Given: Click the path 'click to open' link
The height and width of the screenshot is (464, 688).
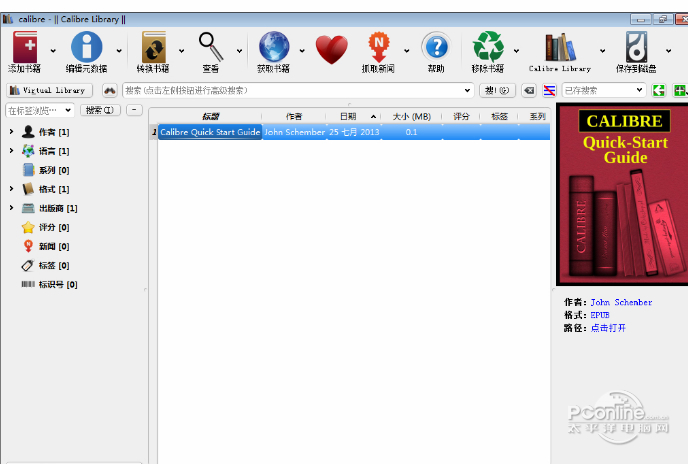Looking at the screenshot, I should pyautogui.click(x=608, y=327).
